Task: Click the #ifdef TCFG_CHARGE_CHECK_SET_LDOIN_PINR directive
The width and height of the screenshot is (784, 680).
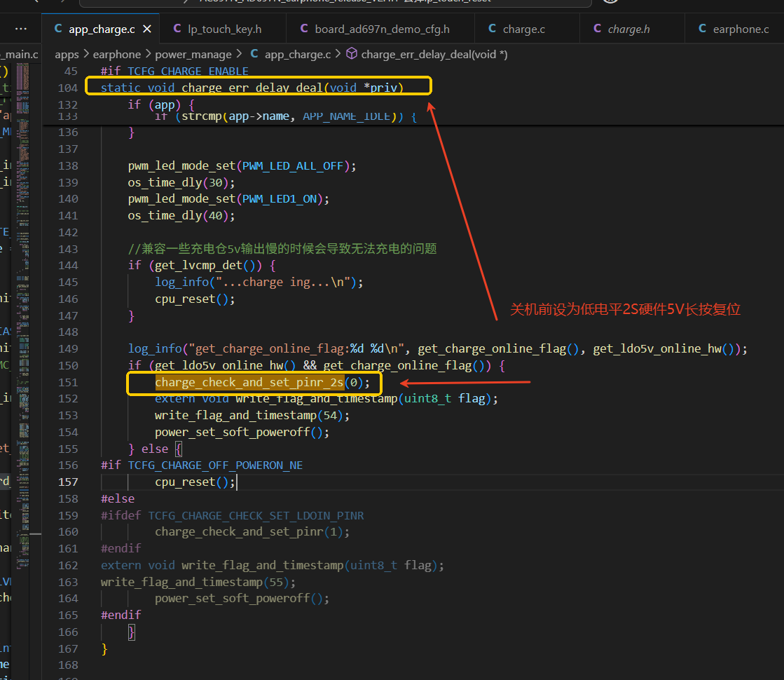Action: (x=232, y=515)
